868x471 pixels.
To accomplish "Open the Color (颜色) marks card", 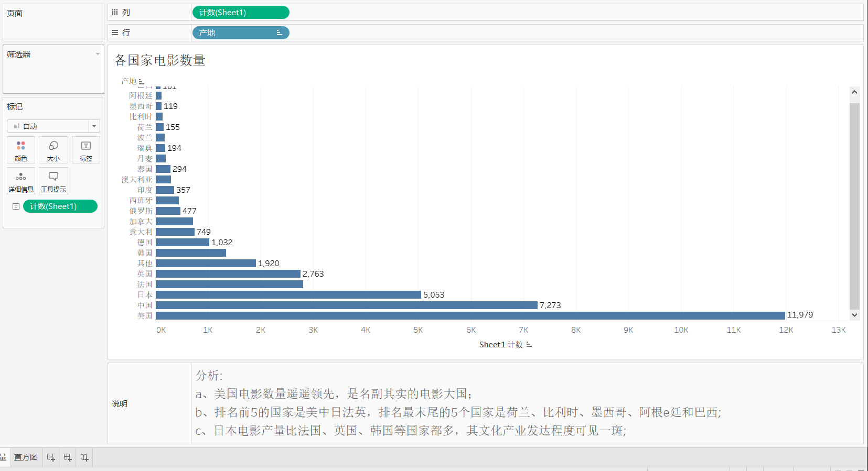I will point(21,150).
